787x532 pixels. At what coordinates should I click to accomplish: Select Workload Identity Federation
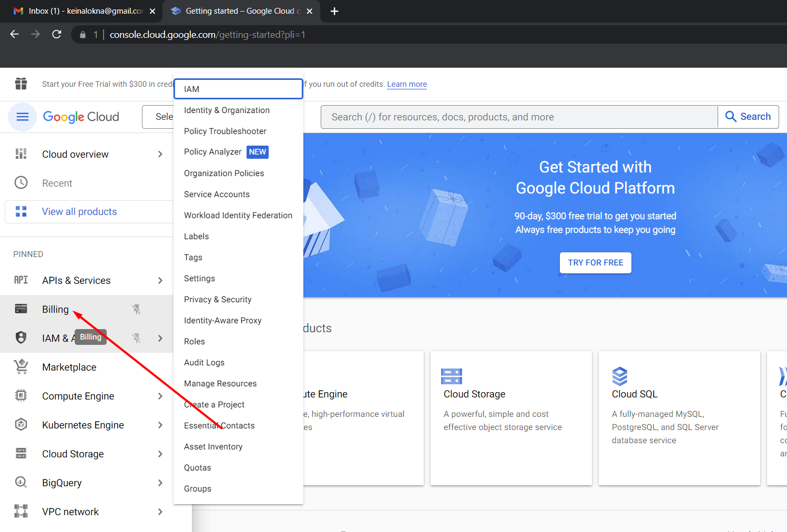[238, 215]
